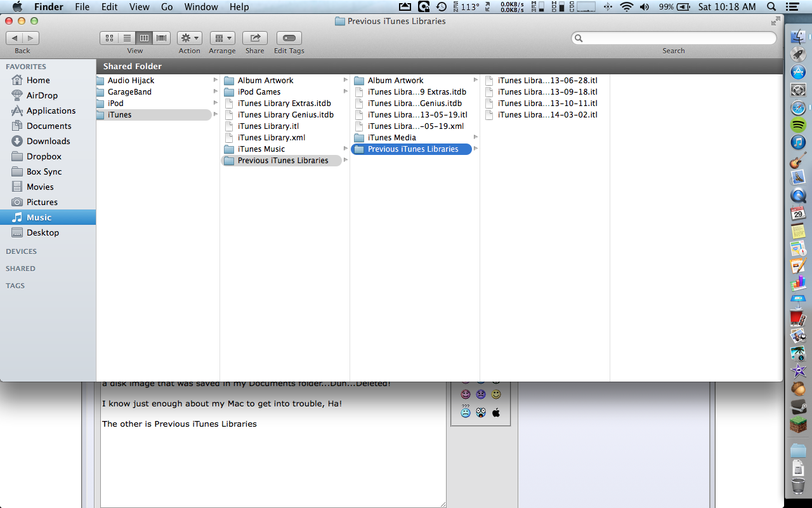
Task: Open the Time Machine menu bar icon
Action: pos(442,7)
